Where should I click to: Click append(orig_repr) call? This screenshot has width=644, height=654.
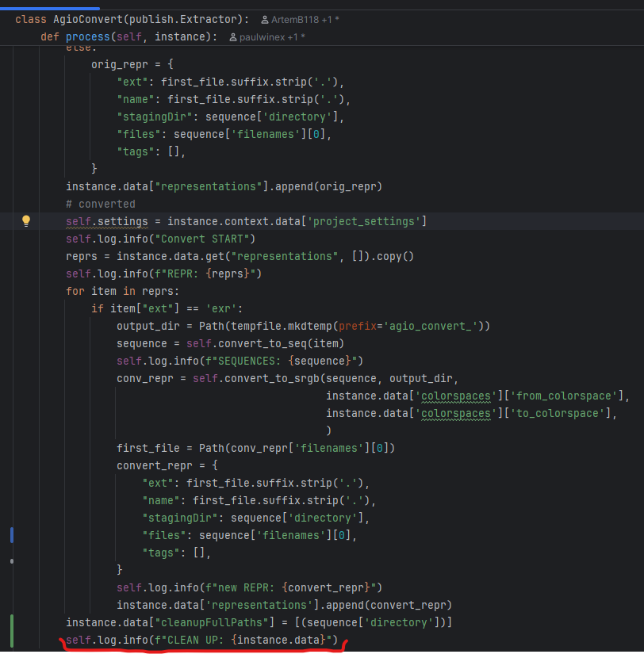coord(328,187)
